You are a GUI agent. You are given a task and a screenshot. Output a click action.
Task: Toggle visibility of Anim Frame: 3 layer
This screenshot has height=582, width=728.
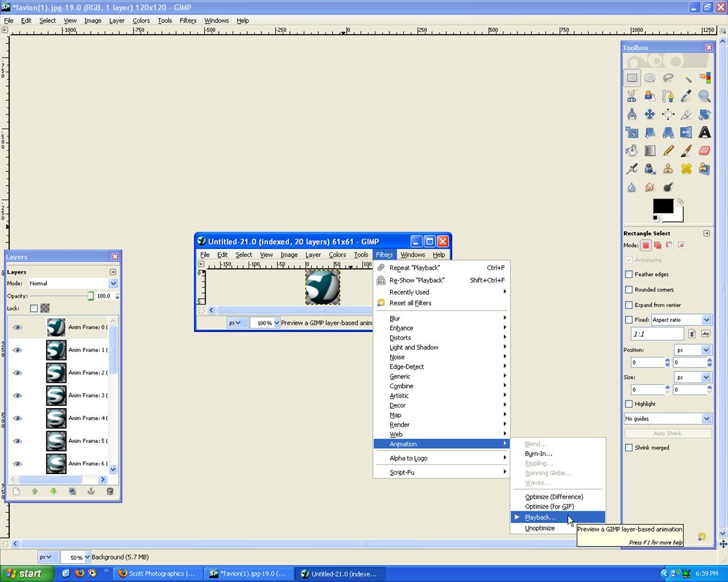17,395
